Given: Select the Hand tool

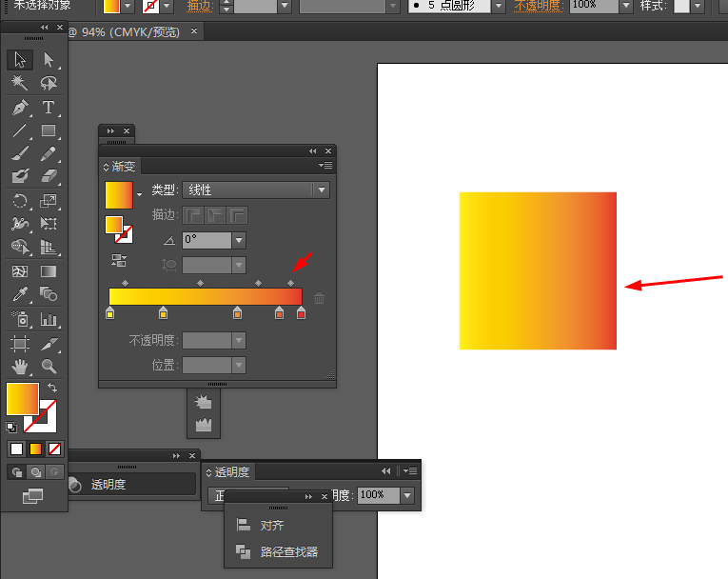Looking at the screenshot, I should point(20,366).
